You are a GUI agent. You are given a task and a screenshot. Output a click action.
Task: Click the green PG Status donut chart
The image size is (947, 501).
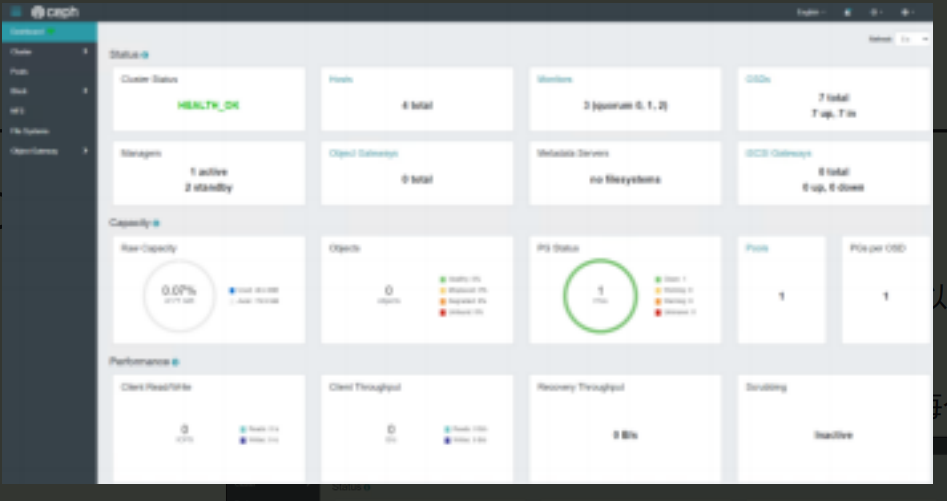(600, 296)
